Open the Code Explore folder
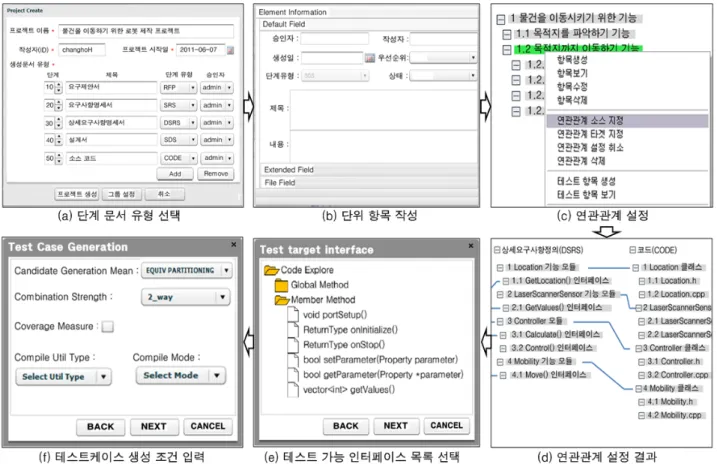The height and width of the screenshot is (464, 717). 272,270
